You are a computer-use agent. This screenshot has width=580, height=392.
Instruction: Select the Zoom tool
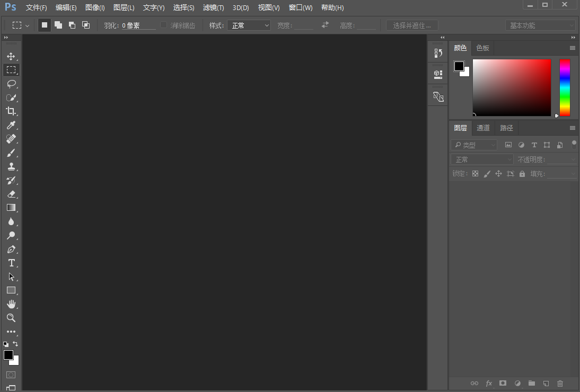coord(11,318)
